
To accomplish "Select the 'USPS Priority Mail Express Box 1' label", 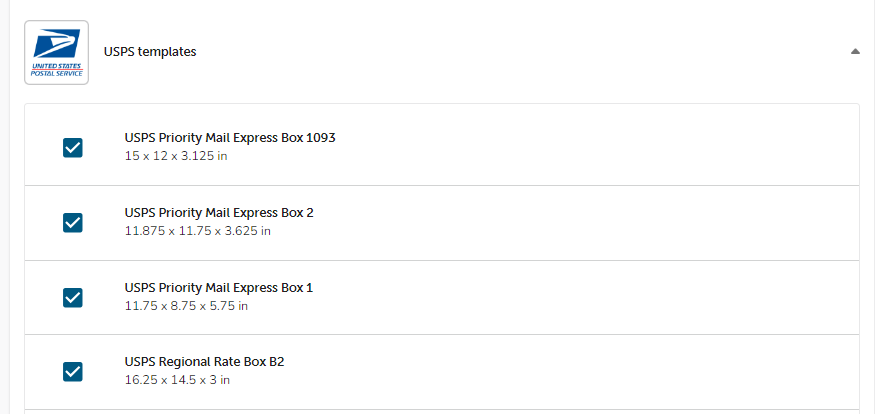I will (x=219, y=288).
